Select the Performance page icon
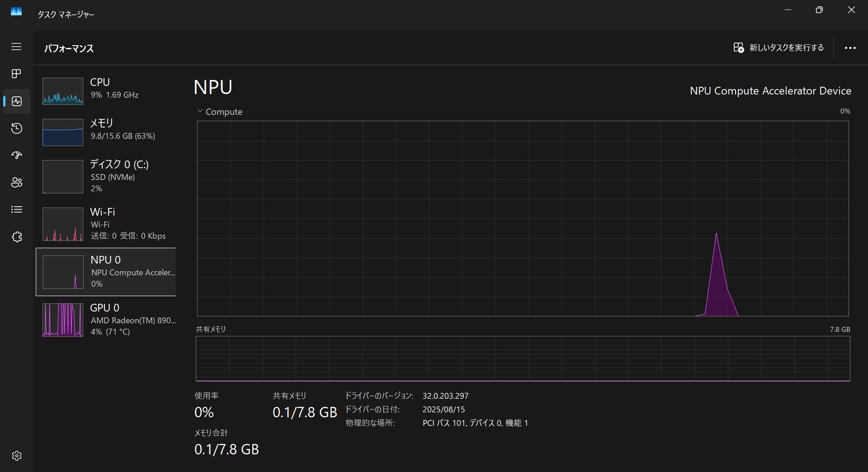 pyautogui.click(x=17, y=101)
